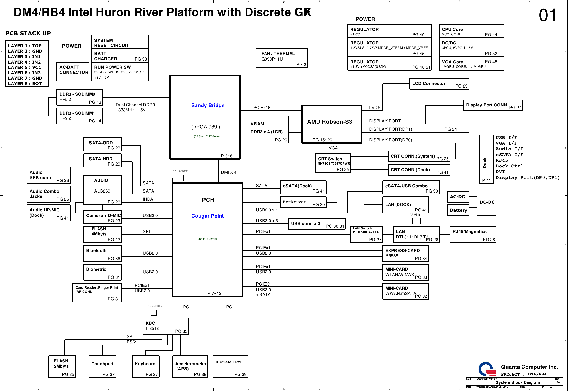Select the AMD Robson-S3 GPU block
Screen dimensions: 568x392
(x=332, y=124)
